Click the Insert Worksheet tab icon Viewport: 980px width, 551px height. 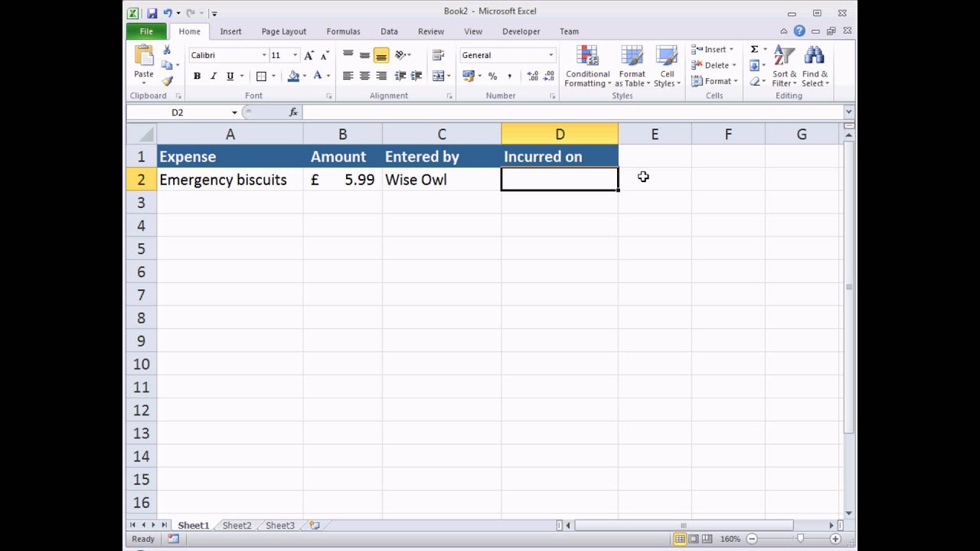314,526
